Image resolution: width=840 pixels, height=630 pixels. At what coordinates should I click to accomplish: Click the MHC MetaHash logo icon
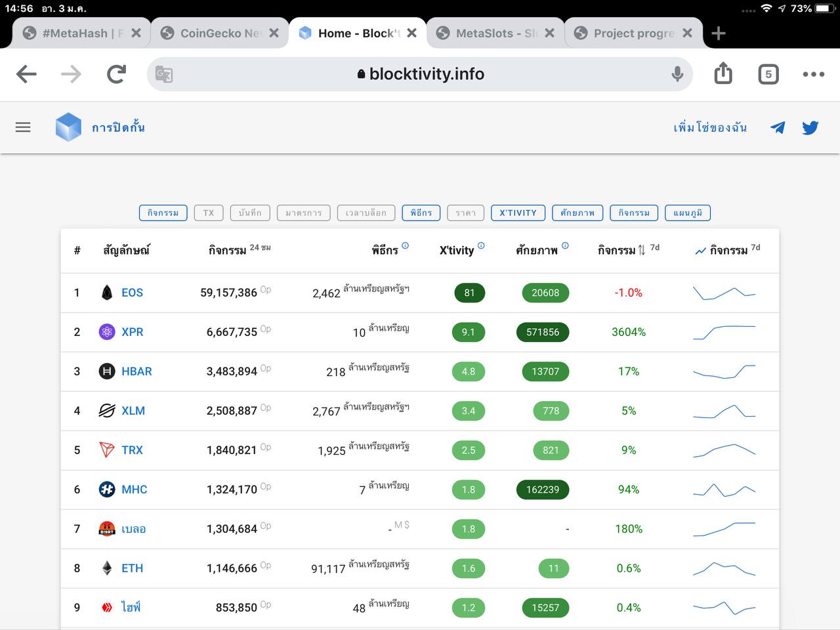tap(107, 490)
